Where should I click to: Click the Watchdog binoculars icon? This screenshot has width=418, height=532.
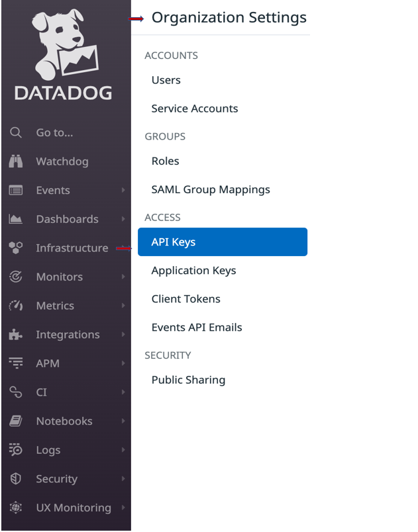pos(16,161)
